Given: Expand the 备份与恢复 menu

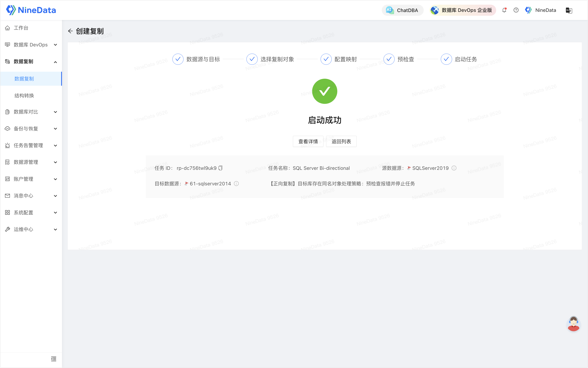Looking at the screenshot, I should [31, 128].
